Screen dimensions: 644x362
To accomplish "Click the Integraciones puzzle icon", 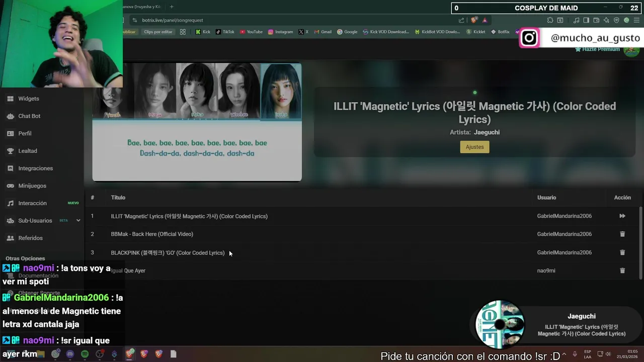I will 10,168.
